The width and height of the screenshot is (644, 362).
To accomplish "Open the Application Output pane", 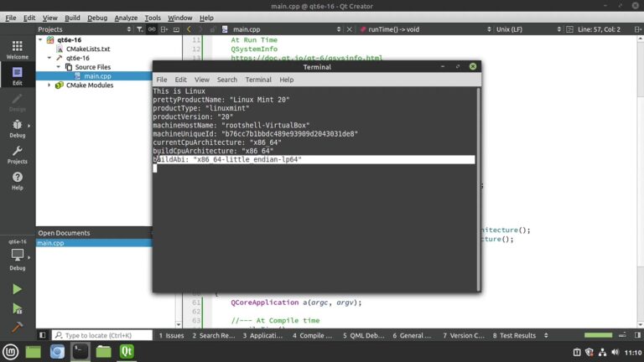I will click(262, 335).
